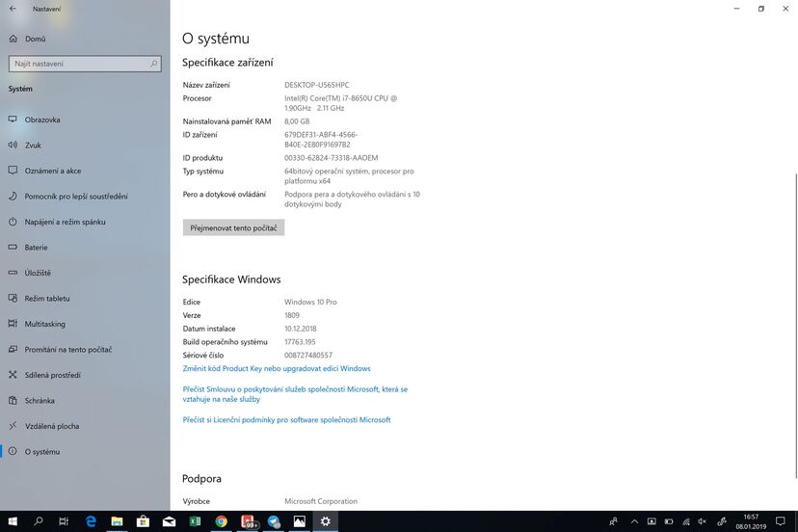Image resolution: width=798 pixels, height=532 pixels.
Task: Open the Windows Start menu
Action: click(13, 521)
